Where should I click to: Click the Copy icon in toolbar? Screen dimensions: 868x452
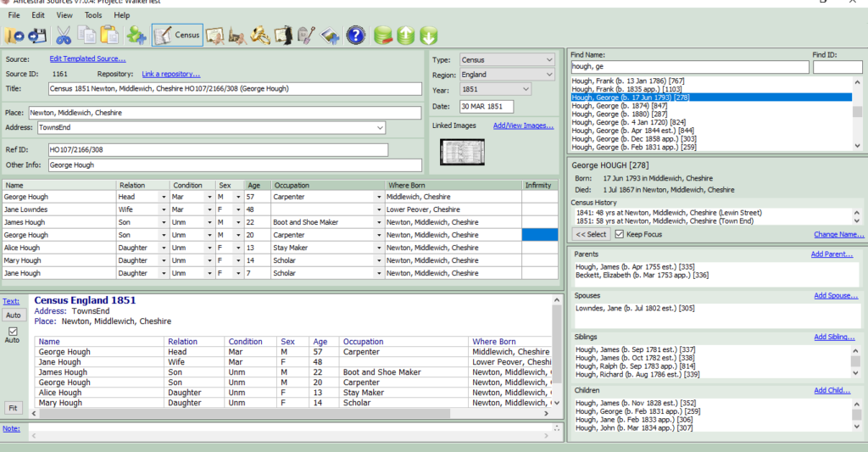pyautogui.click(x=86, y=36)
